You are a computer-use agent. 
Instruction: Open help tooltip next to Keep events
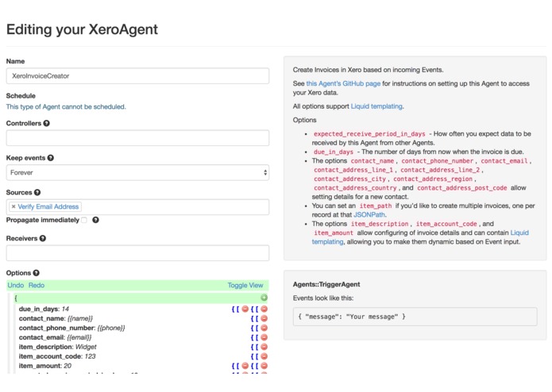pos(51,158)
